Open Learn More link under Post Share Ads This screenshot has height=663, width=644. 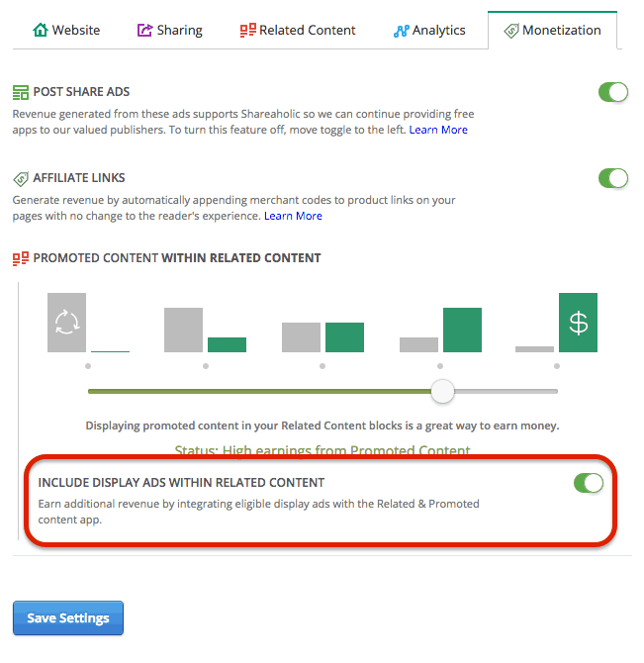438,130
